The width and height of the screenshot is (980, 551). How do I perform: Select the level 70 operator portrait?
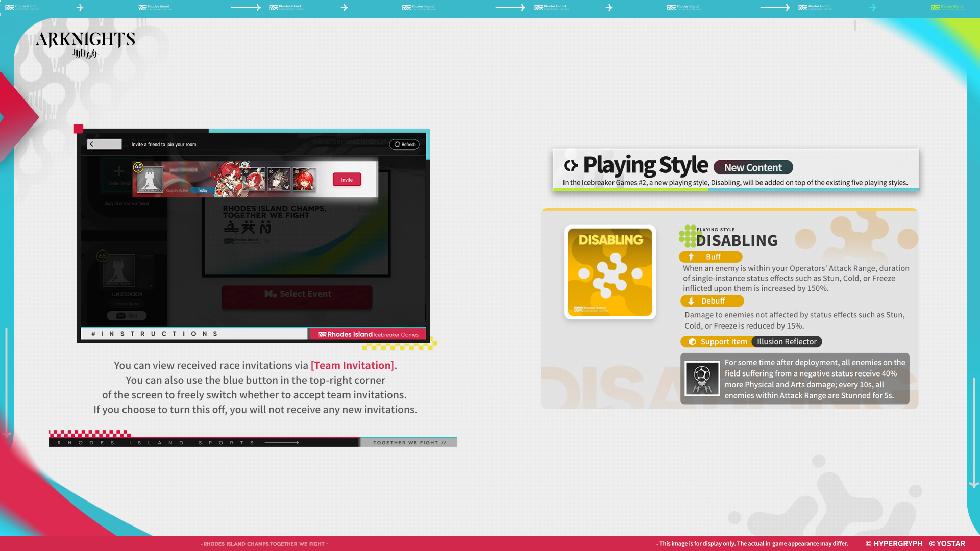pos(254,180)
